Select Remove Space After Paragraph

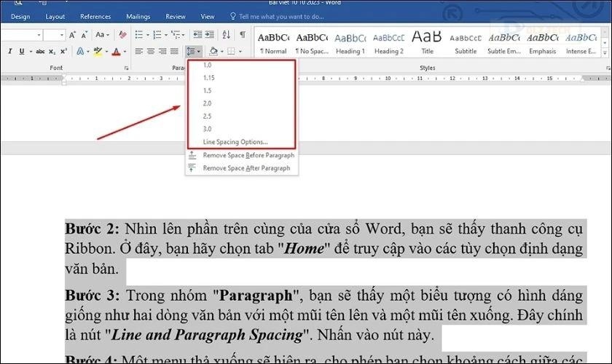(x=241, y=168)
